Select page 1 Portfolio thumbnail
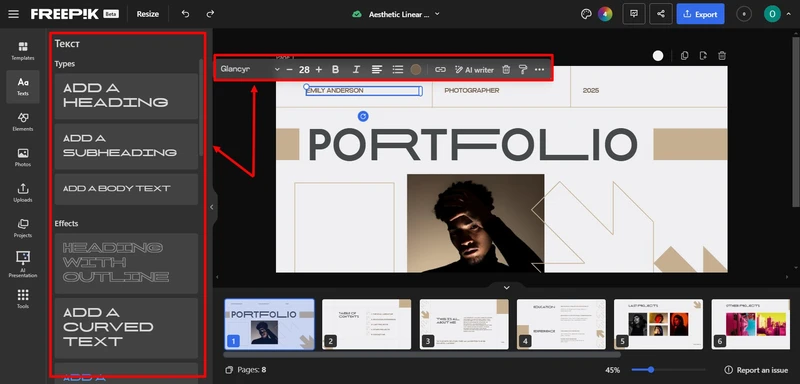 coord(269,324)
